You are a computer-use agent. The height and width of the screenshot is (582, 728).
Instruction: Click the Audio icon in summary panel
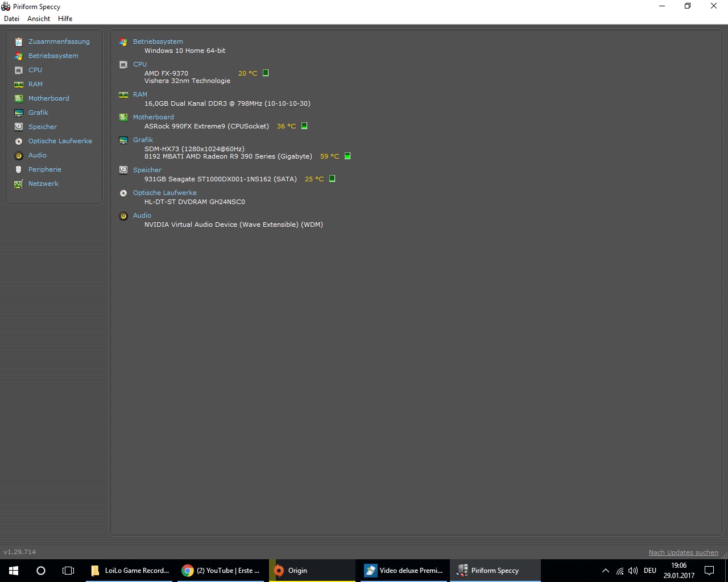pyautogui.click(x=123, y=216)
